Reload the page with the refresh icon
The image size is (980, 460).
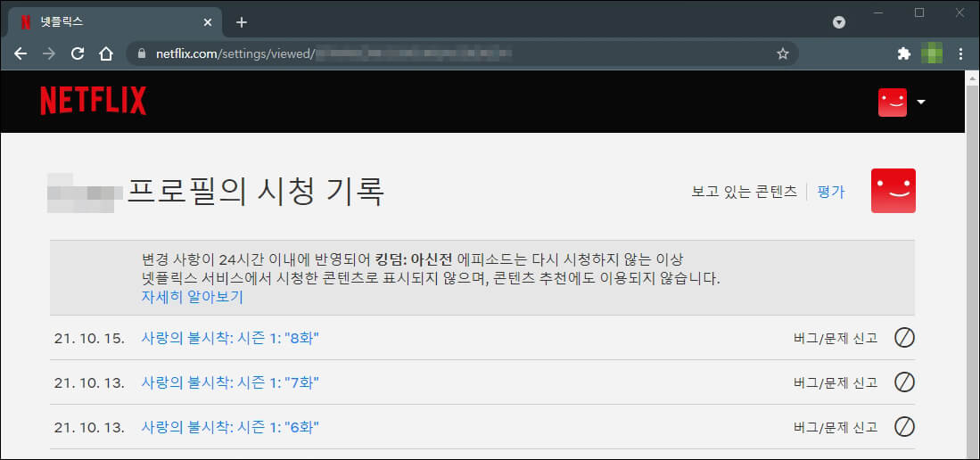click(x=78, y=53)
